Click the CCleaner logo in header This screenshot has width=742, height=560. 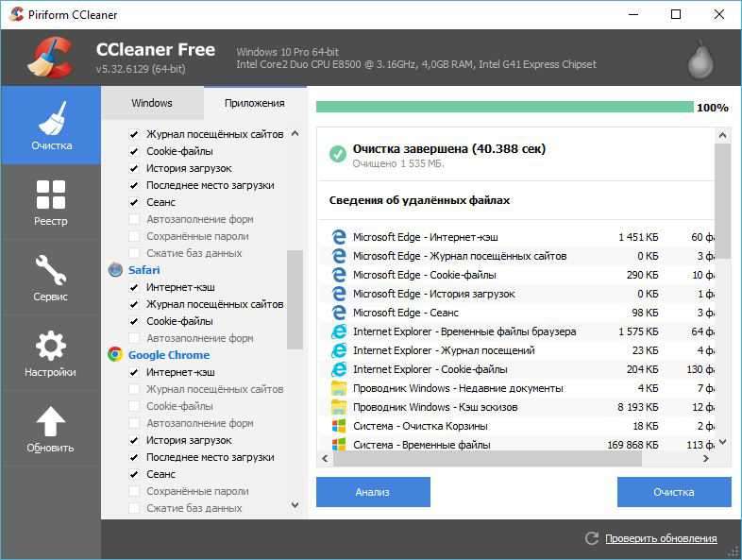pyautogui.click(x=51, y=58)
